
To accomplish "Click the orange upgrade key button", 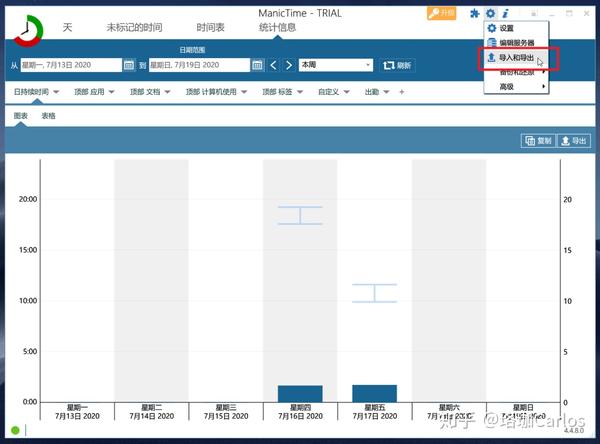I will pyautogui.click(x=441, y=13).
